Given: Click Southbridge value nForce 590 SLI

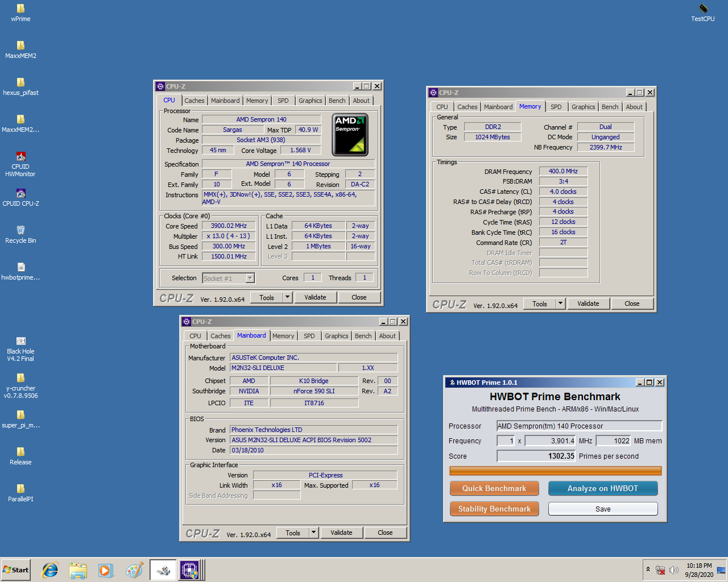Looking at the screenshot, I should [x=314, y=391].
